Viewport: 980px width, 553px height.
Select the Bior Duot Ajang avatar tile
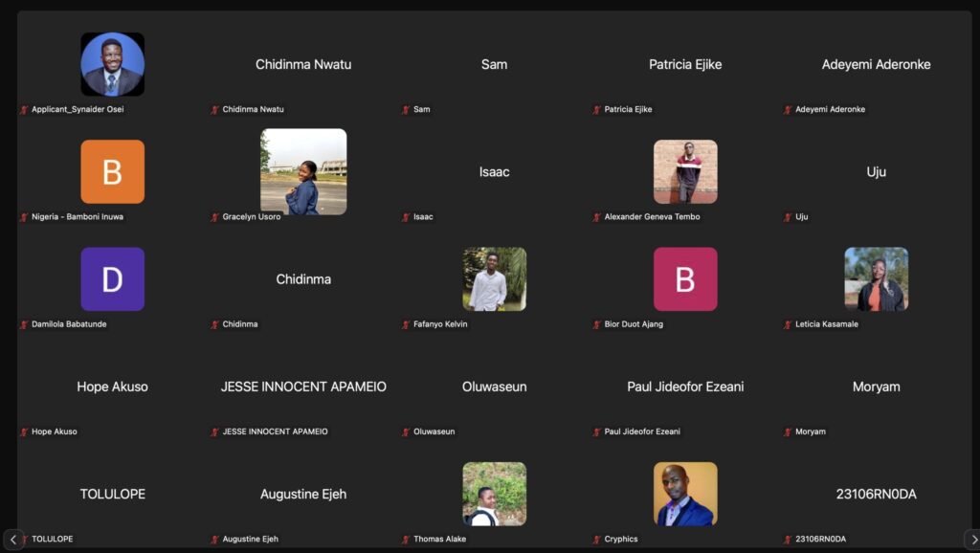[x=686, y=278]
